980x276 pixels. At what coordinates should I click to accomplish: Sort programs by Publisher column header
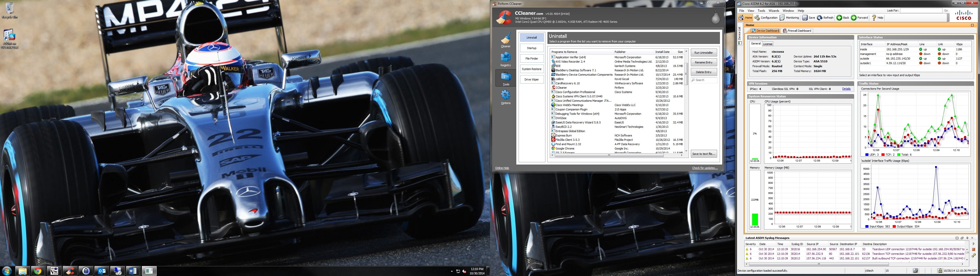click(633, 52)
